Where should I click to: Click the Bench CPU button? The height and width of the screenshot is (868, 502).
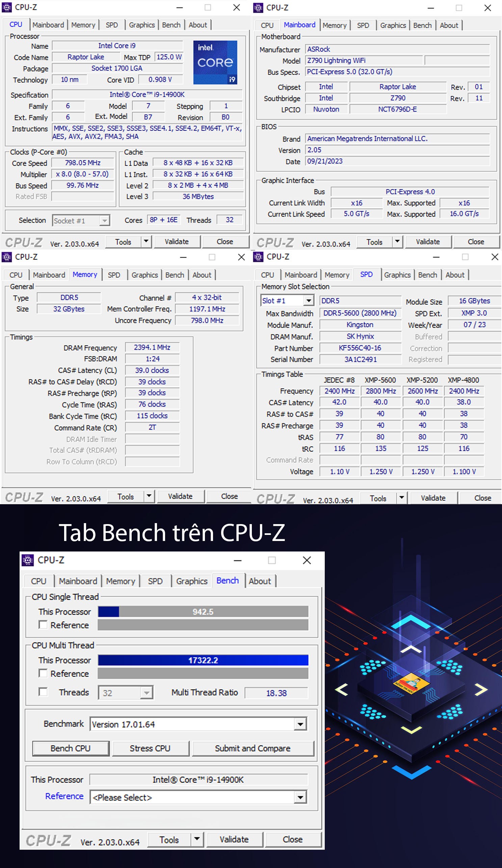[x=71, y=748]
